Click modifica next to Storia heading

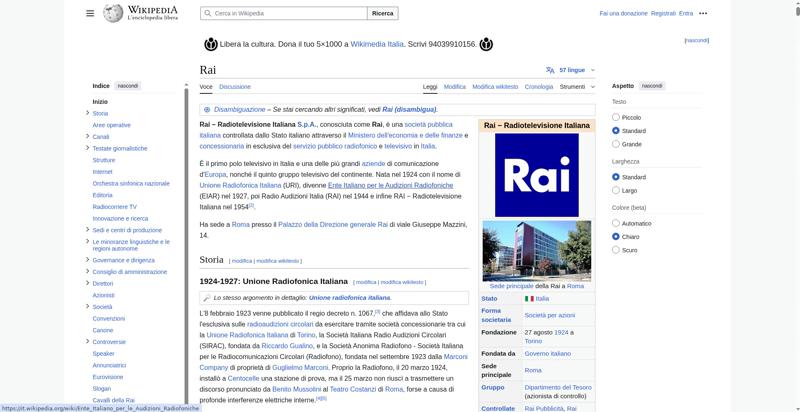pos(242,261)
